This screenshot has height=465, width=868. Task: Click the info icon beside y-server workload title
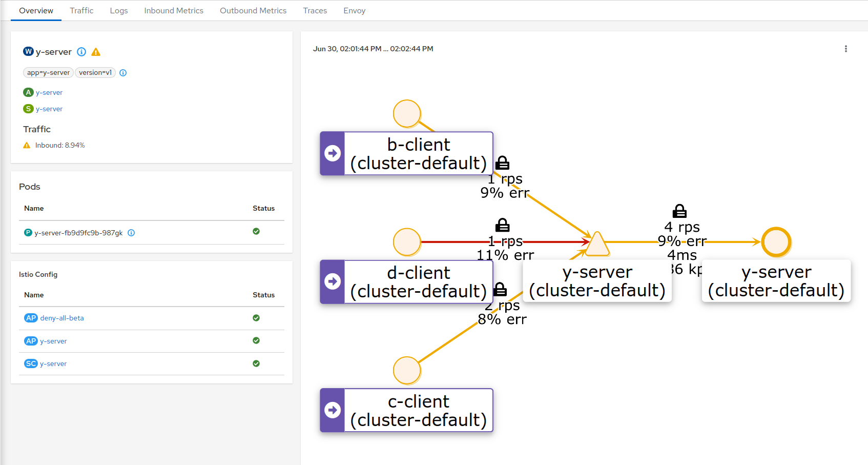click(81, 52)
